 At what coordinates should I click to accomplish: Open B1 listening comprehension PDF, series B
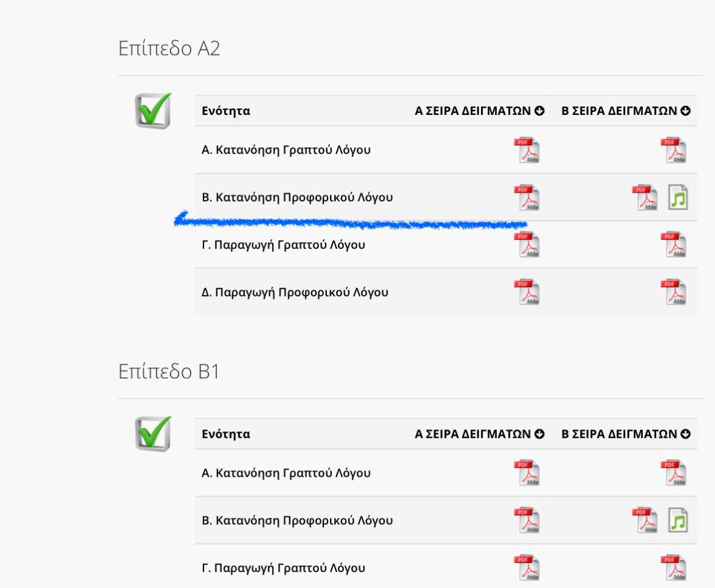pyautogui.click(x=645, y=521)
